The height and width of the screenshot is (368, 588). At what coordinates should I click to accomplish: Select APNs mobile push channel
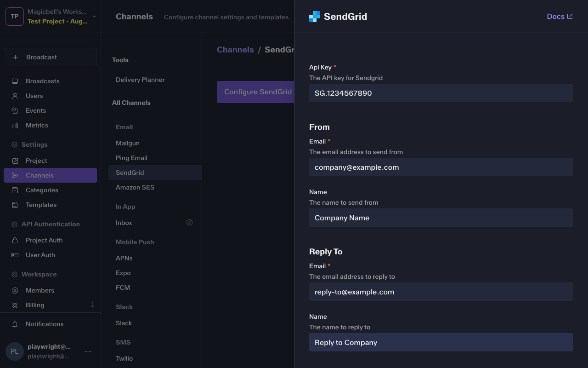(155, 258)
